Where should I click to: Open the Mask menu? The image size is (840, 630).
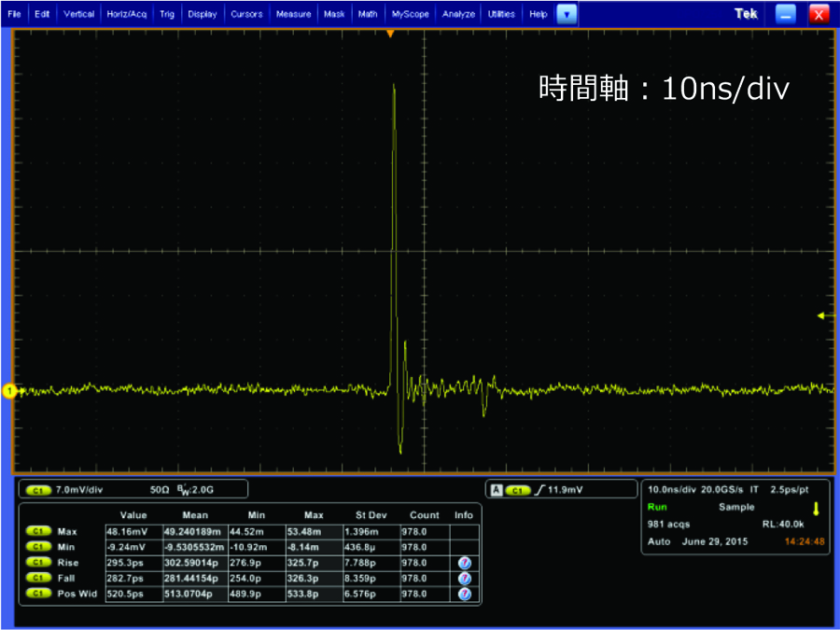334,14
